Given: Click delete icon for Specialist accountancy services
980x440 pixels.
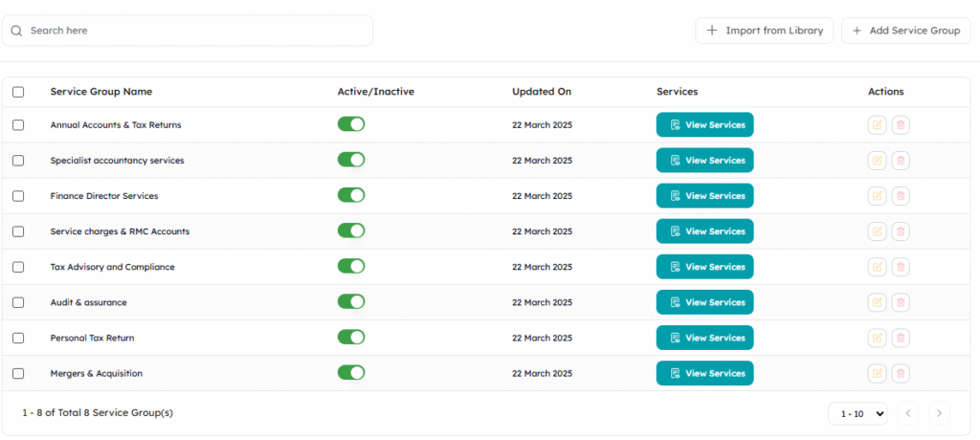Looking at the screenshot, I should (x=901, y=161).
